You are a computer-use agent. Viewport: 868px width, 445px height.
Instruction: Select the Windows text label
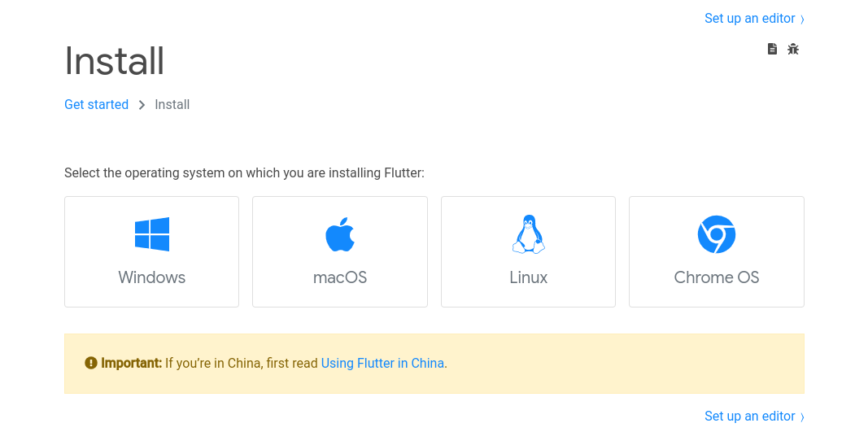point(152,277)
